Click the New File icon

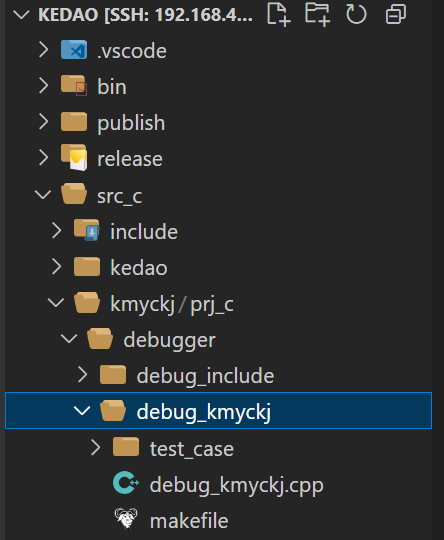tap(279, 14)
